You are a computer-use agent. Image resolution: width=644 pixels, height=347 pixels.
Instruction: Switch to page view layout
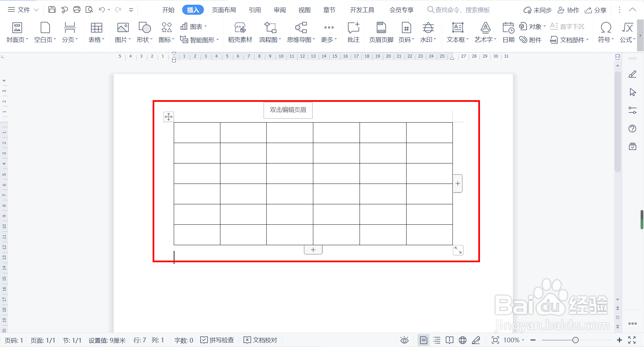(424, 340)
